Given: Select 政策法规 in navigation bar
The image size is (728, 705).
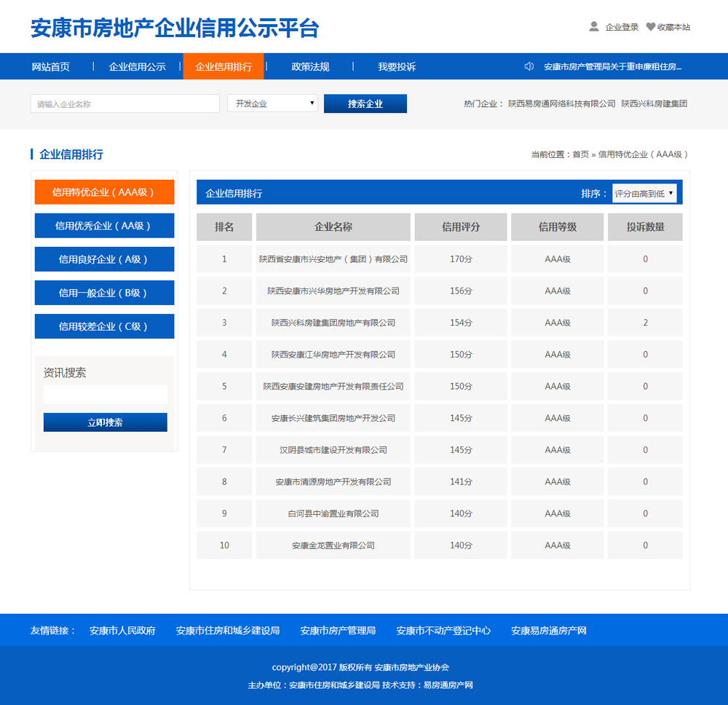Looking at the screenshot, I should tap(310, 66).
